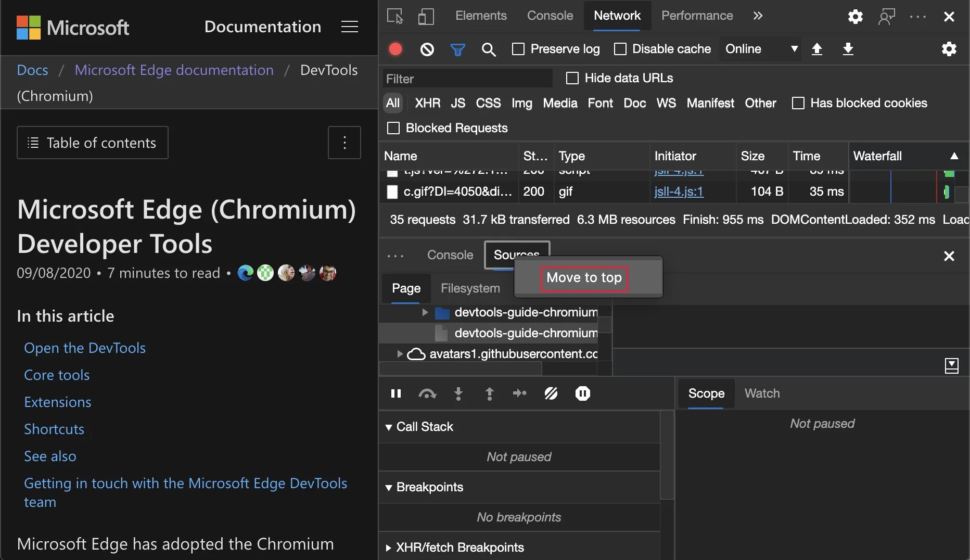Show more DevTools tabs chevron

point(758,16)
